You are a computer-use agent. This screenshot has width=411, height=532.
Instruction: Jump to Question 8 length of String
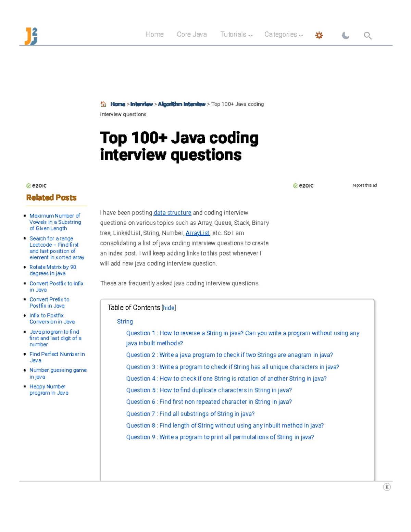(x=225, y=425)
